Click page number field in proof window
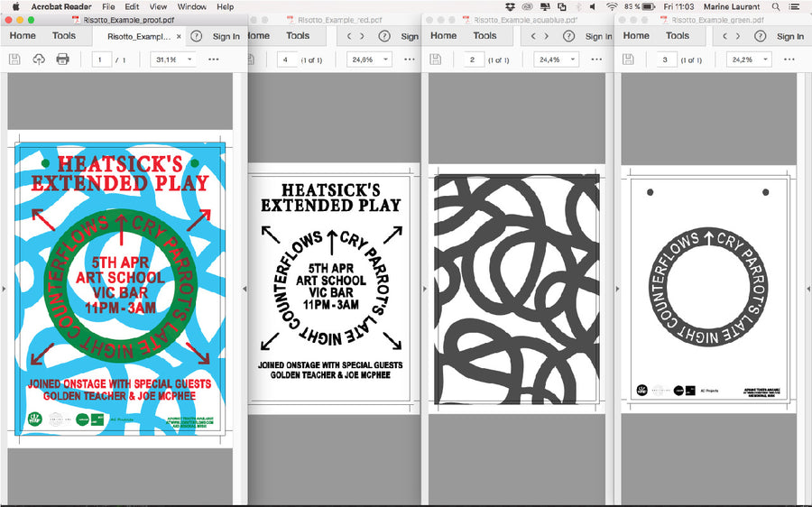This screenshot has height=507, width=812. click(101, 60)
